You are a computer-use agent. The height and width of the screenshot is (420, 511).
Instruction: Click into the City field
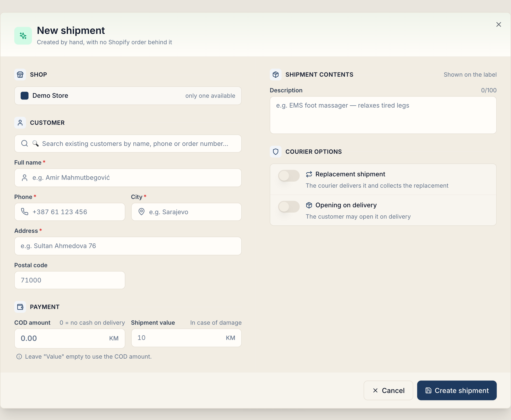186,212
